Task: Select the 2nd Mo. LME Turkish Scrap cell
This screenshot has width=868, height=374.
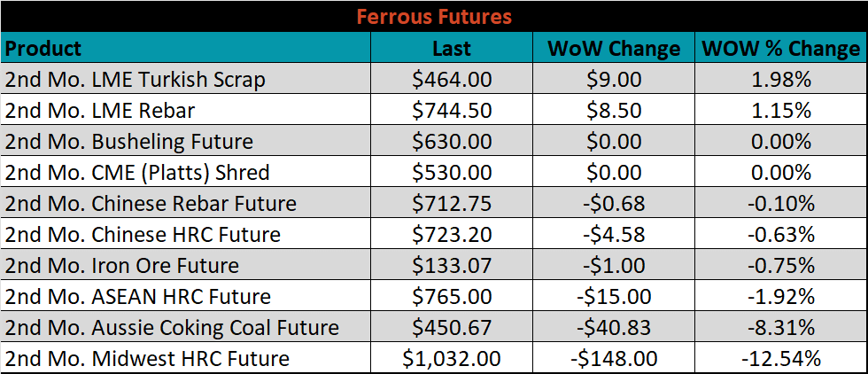Action: (185, 79)
